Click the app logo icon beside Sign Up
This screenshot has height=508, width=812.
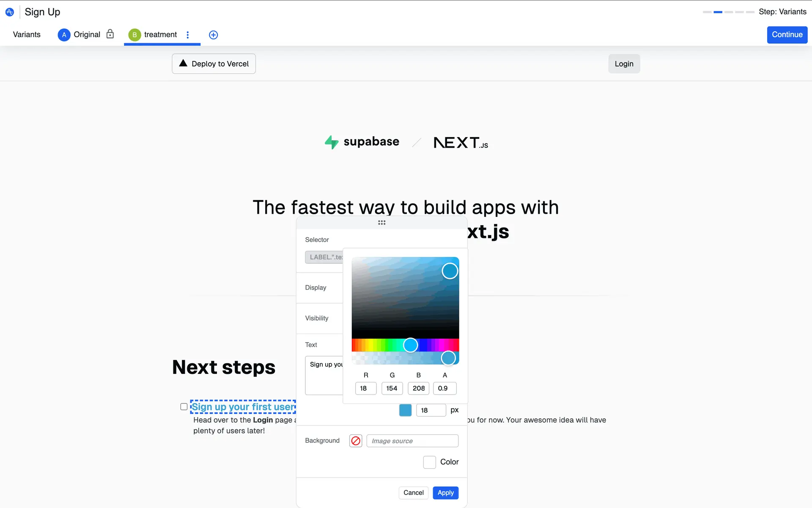click(x=9, y=12)
